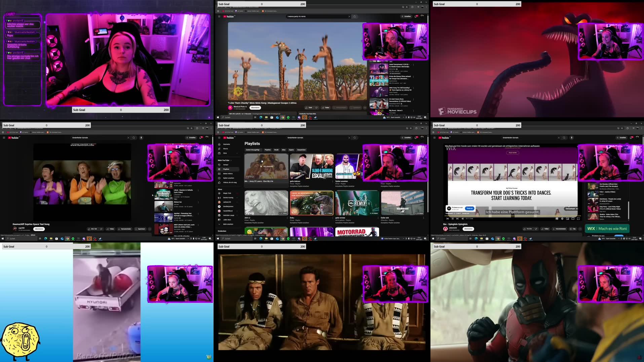Click Überspringen to skip the Wix ad

pyautogui.click(x=571, y=209)
